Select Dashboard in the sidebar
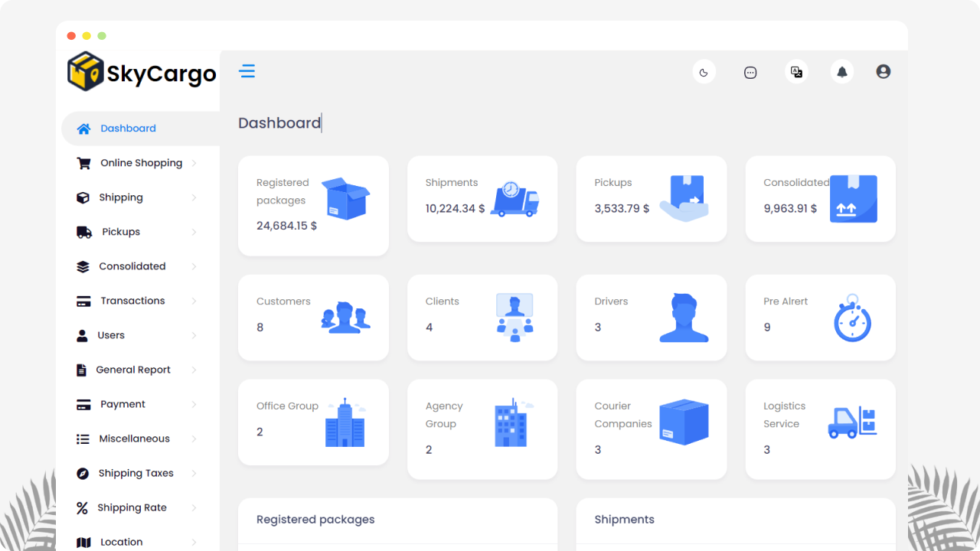 point(128,129)
